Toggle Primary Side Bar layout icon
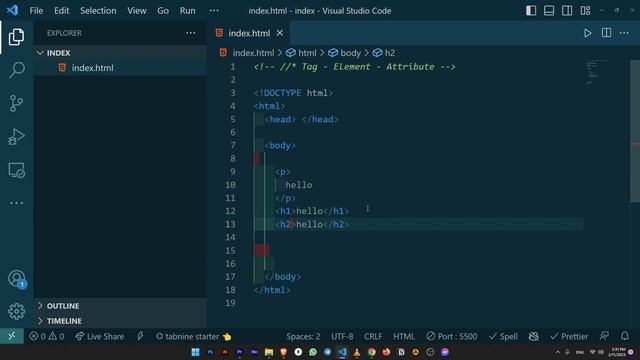640x360 pixels. (x=531, y=11)
